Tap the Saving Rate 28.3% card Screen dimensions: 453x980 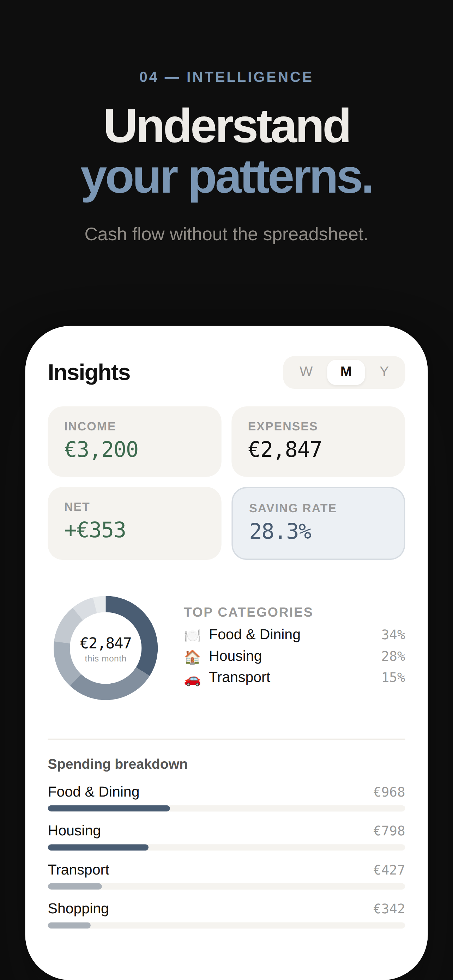tap(318, 523)
